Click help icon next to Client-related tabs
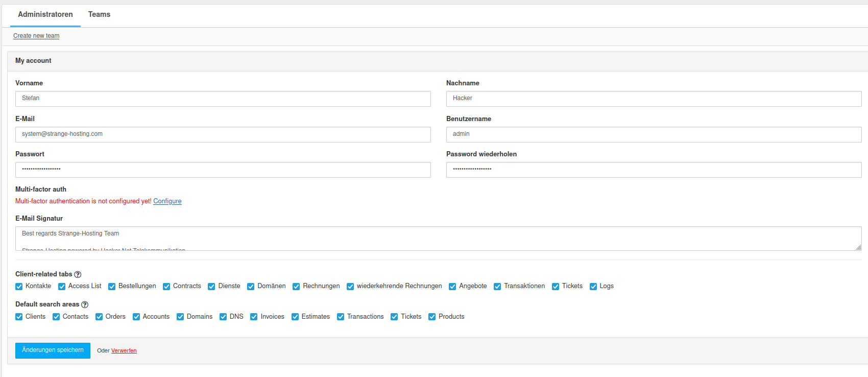Viewport: 868px width, 377px height. (x=78, y=274)
